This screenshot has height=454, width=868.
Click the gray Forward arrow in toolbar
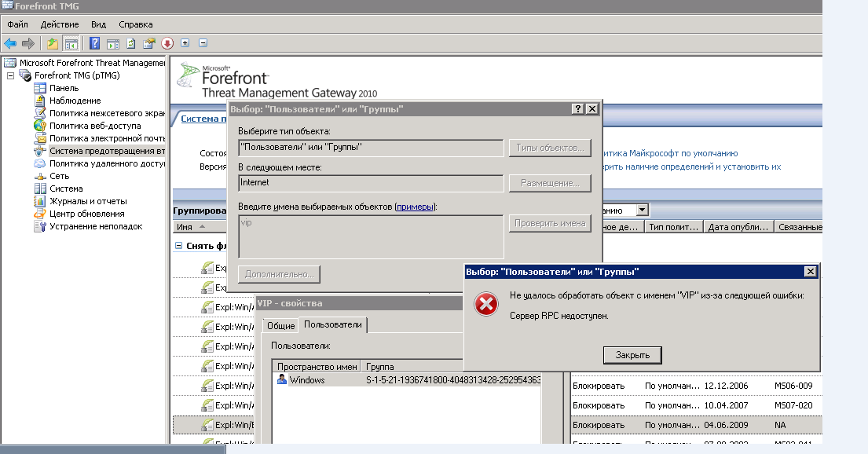28,43
